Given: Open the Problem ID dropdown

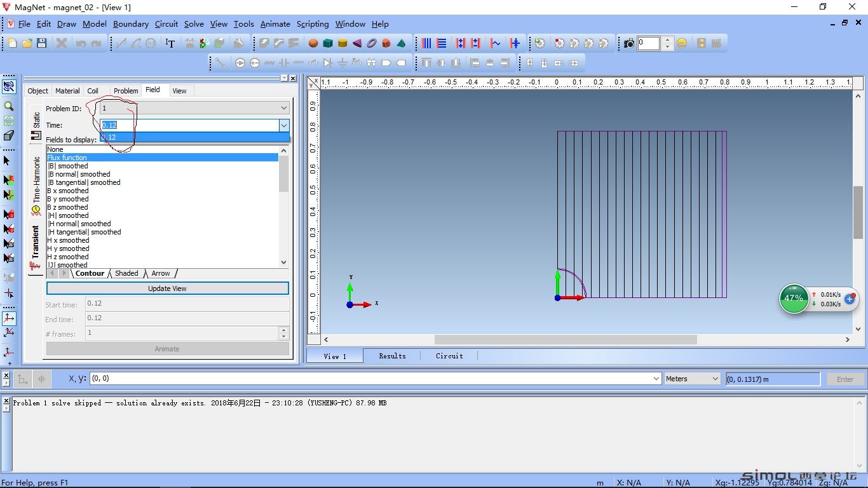Looking at the screenshot, I should [284, 108].
